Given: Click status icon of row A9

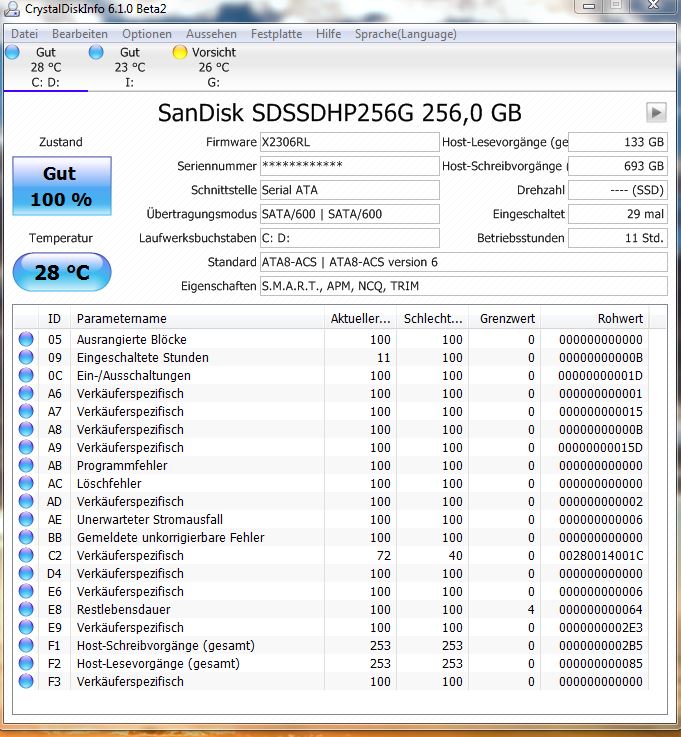Looking at the screenshot, I should (x=26, y=447).
